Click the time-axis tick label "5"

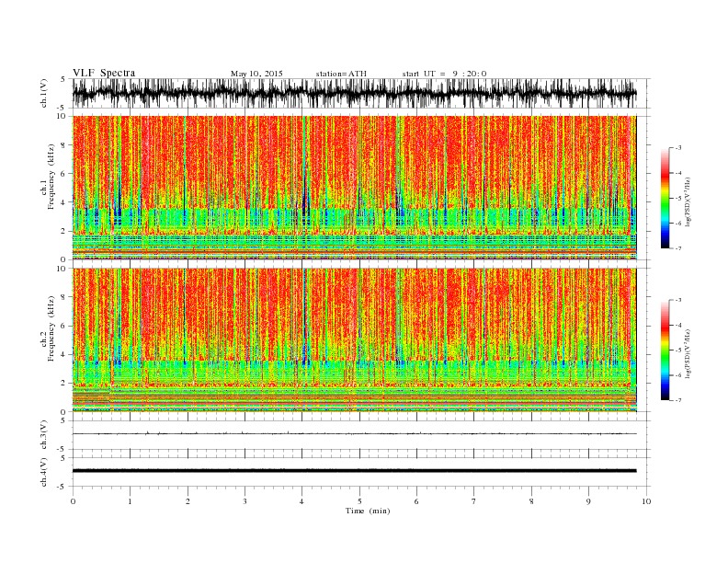(359, 501)
